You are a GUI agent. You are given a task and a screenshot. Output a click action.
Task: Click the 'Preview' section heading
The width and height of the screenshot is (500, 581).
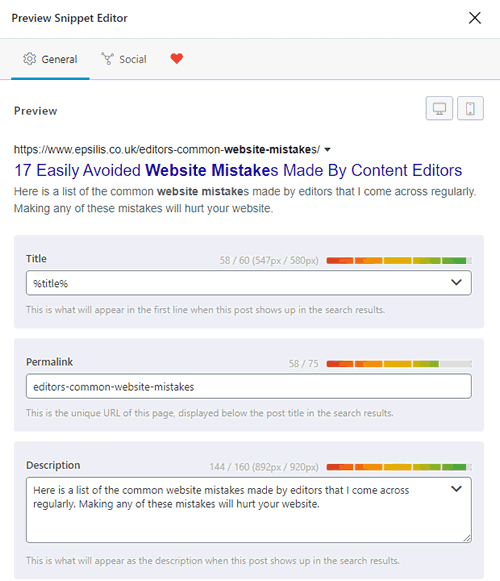[x=36, y=111]
